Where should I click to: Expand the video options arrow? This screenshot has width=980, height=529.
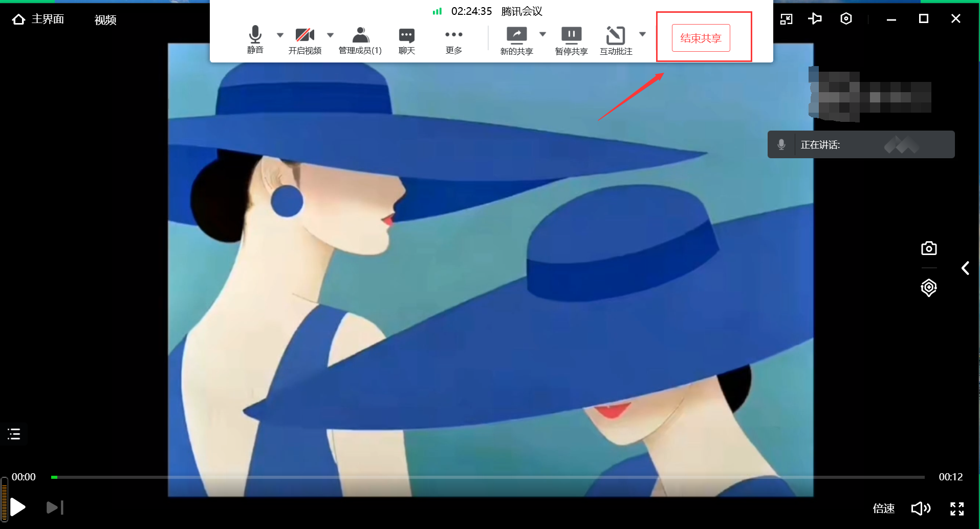(x=330, y=35)
